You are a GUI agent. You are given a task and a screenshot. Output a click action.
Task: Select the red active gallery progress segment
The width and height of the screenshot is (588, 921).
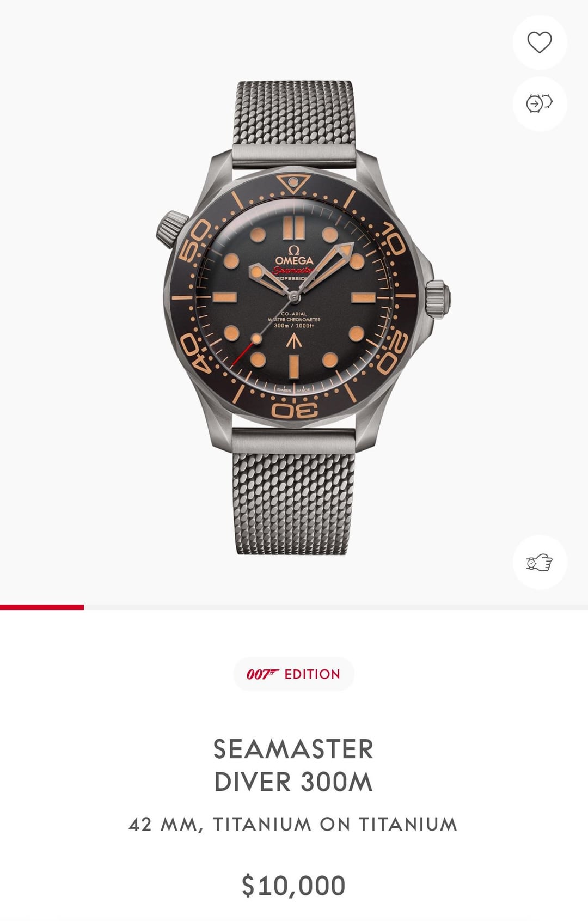click(42, 607)
